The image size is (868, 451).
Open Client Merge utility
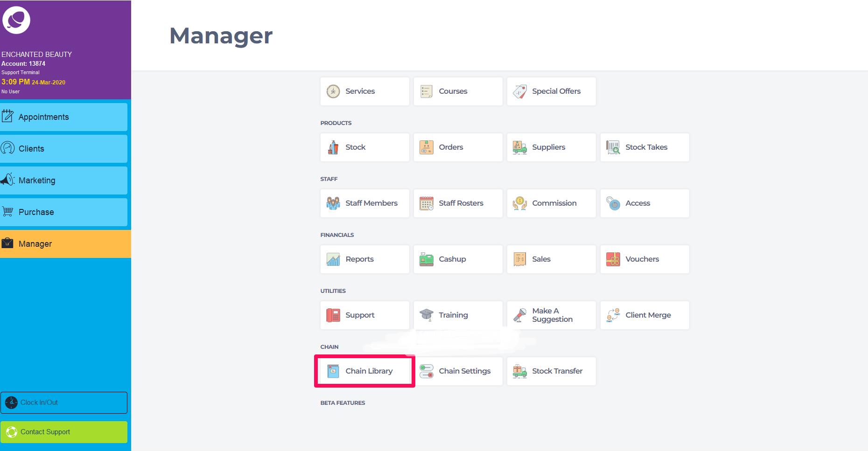[x=645, y=315]
